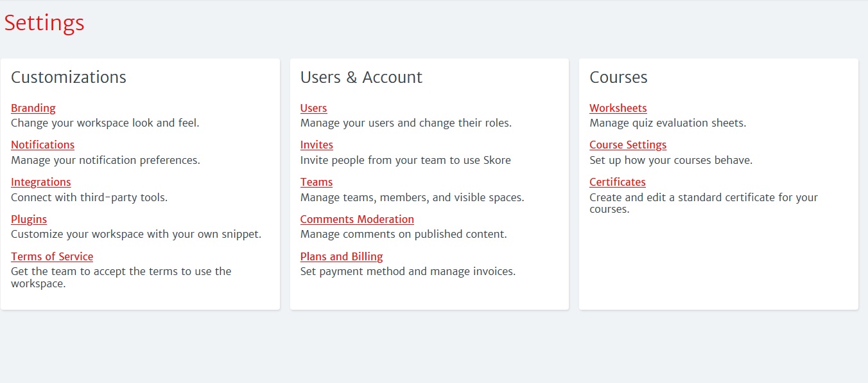
Task: Go to the Course Settings page
Action: point(628,145)
